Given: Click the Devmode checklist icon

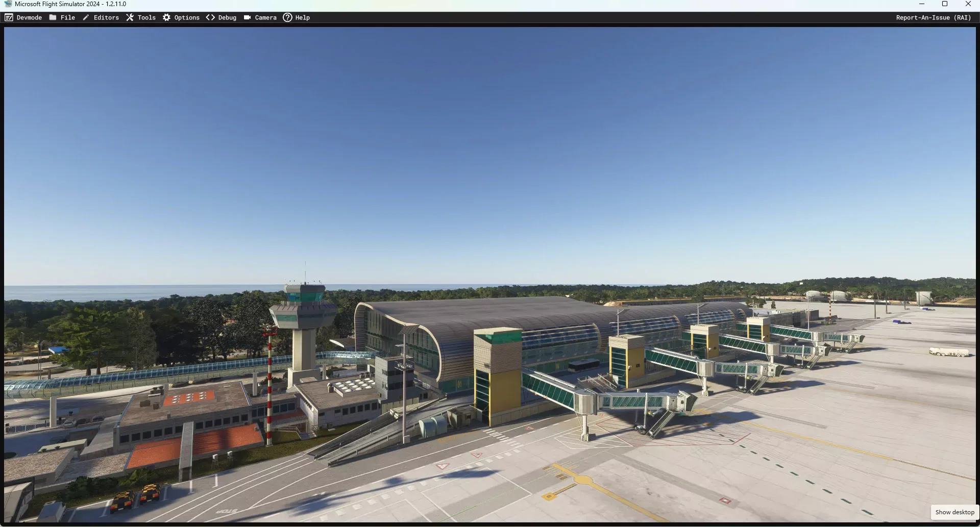Looking at the screenshot, I should pos(9,17).
